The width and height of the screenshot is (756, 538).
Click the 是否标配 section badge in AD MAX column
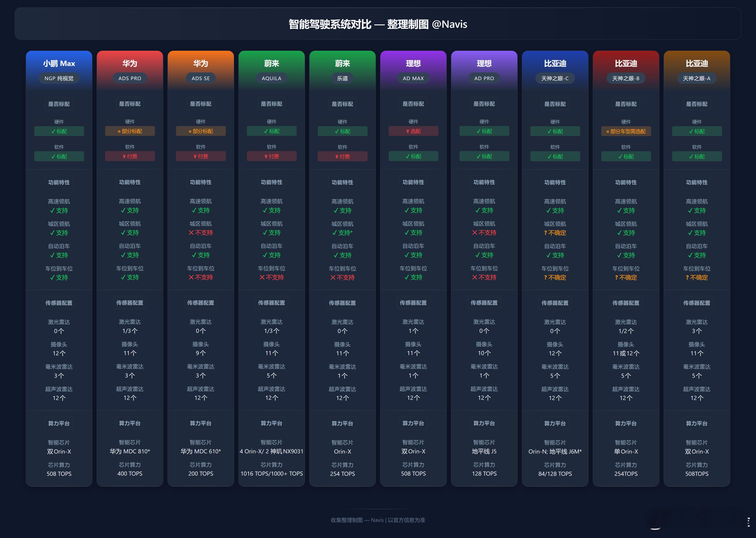413,104
